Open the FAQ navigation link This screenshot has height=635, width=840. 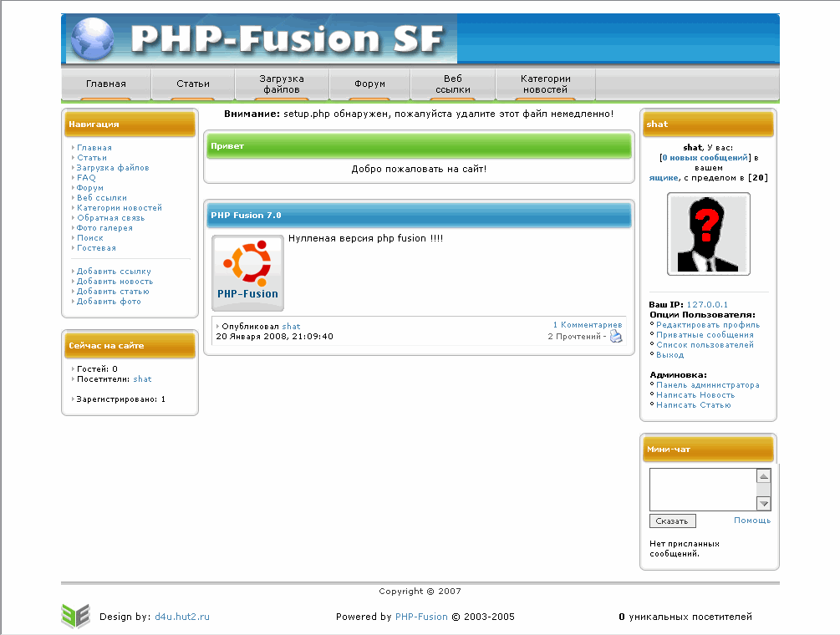(x=86, y=178)
